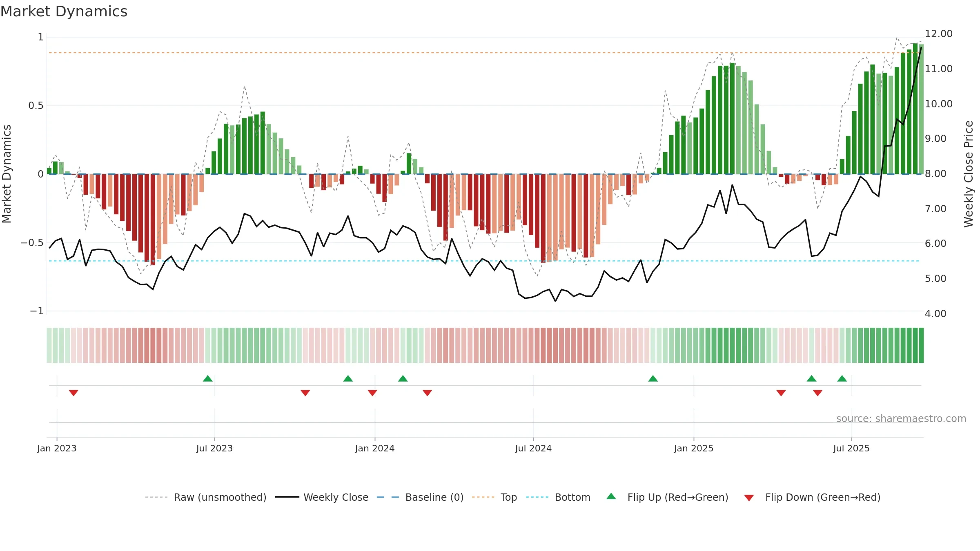Toggle the Baseline (0) legend entry

420,497
